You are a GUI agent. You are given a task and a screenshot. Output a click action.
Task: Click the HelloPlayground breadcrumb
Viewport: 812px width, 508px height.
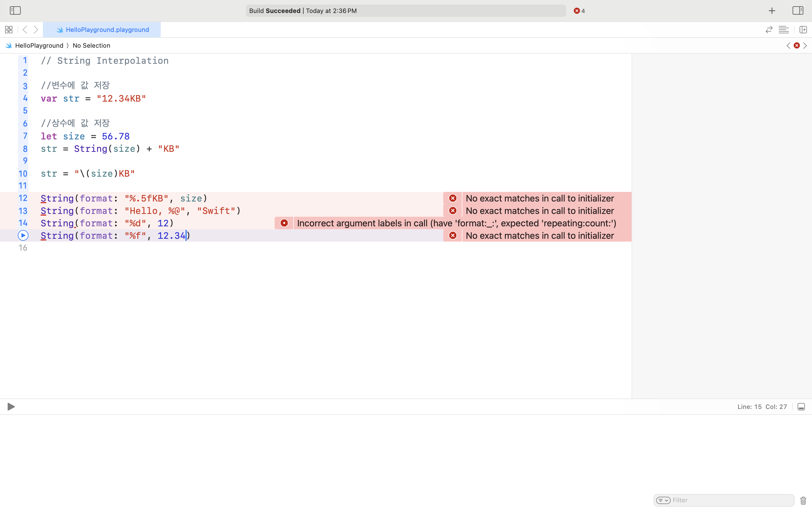click(x=39, y=45)
